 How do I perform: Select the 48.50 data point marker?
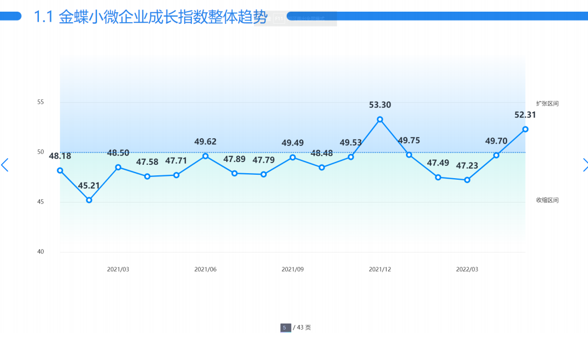[118, 167]
